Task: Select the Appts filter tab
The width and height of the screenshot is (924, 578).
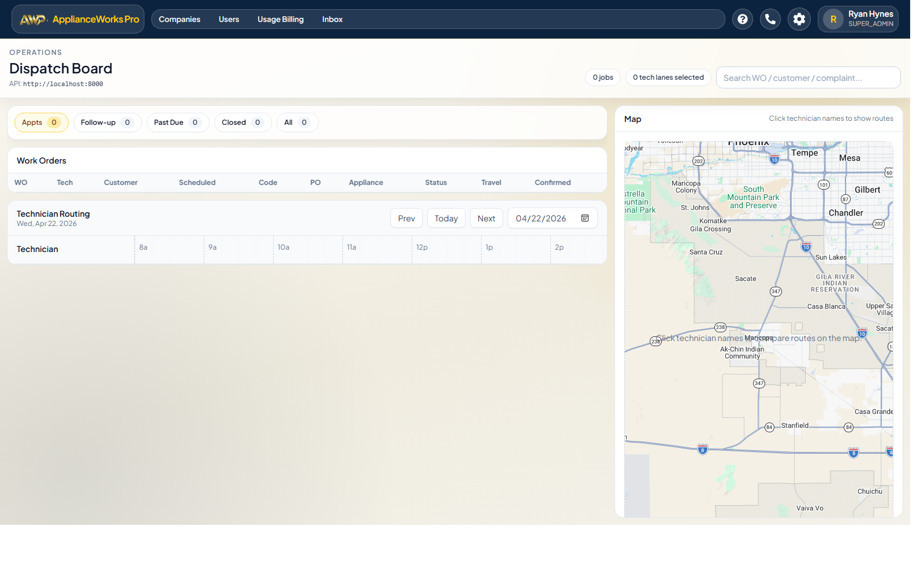Action: coord(42,123)
